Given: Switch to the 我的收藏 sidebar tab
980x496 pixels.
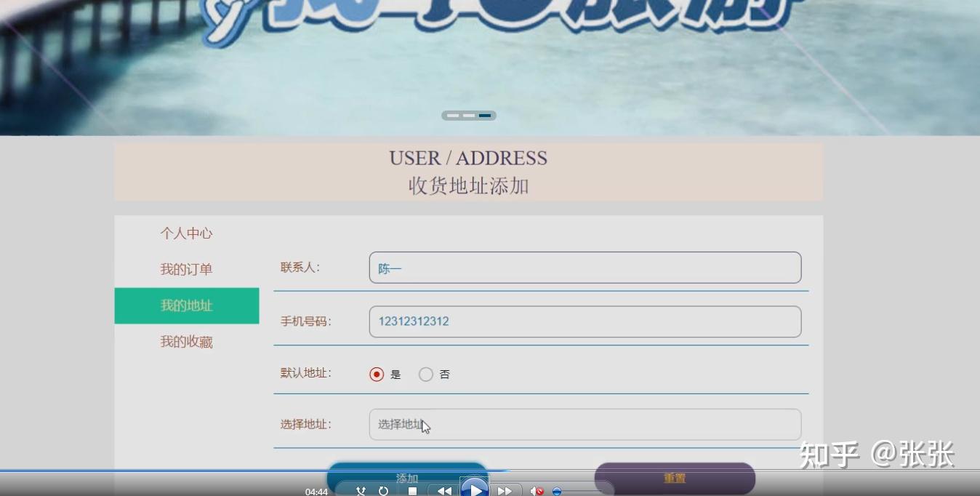Looking at the screenshot, I should pos(185,341).
